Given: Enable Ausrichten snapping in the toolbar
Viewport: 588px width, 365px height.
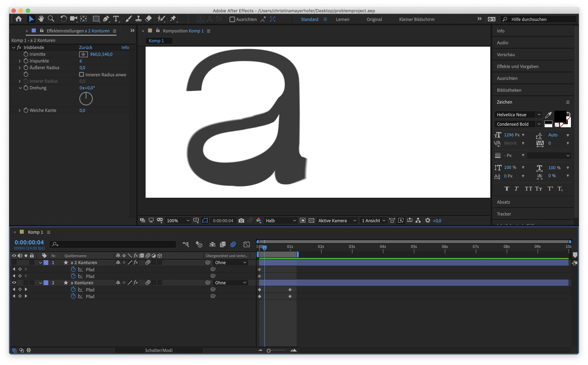Looking at the screenshot, I should 232,19.
